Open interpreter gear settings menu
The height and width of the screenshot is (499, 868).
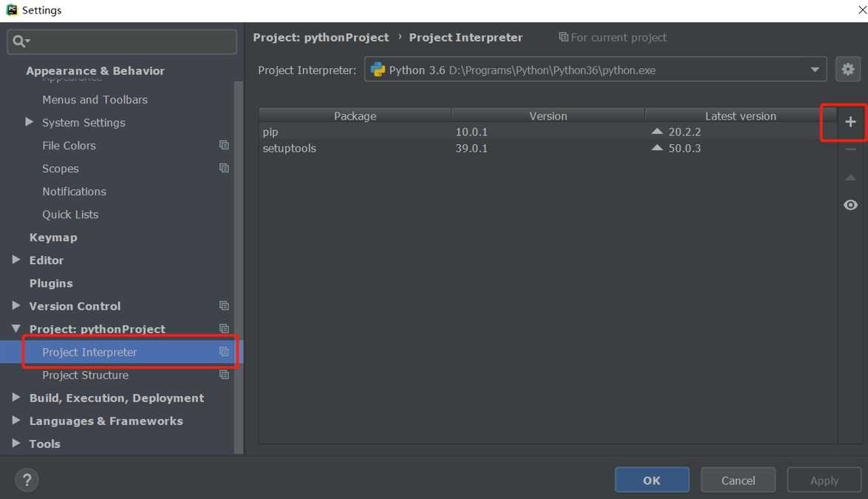click(x=847, y=69)
